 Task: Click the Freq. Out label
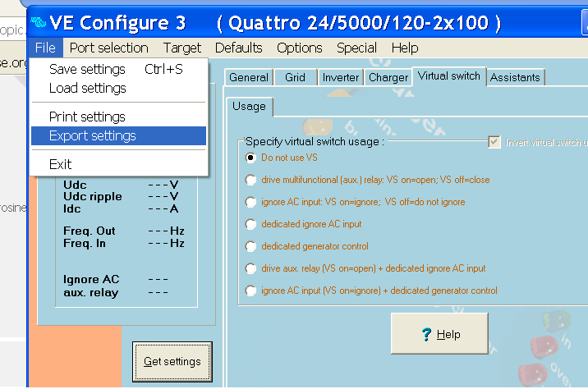90,231
